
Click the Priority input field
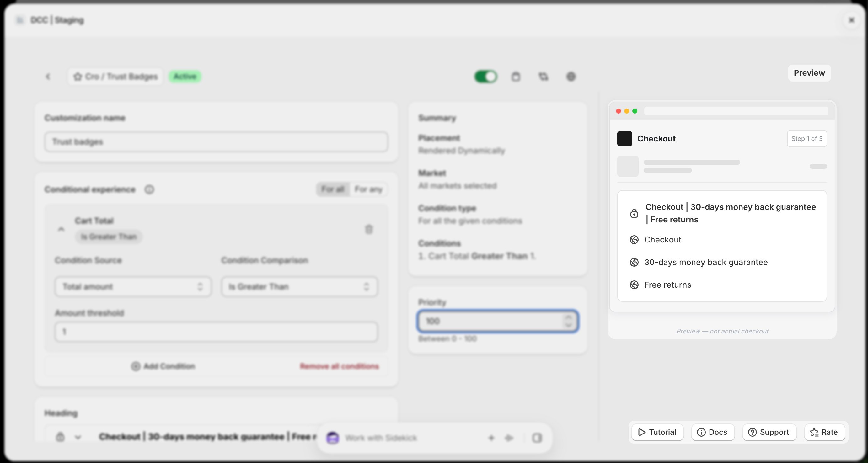[x=497, y=321]
